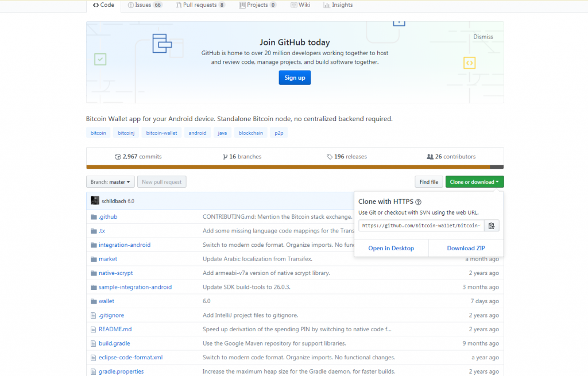Viewport: 588px width, 376px height.
Task: Open the android topic tag
Action: (198, 133)
